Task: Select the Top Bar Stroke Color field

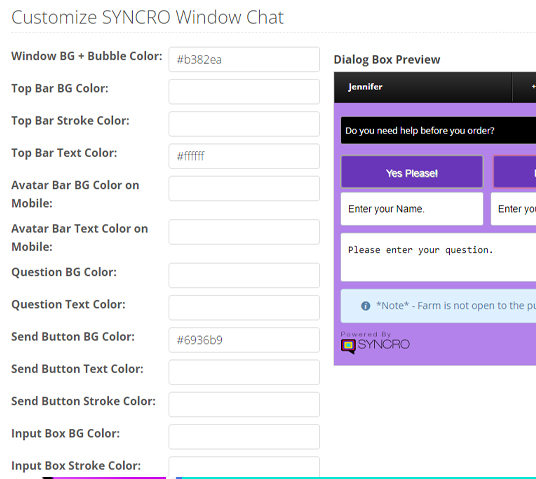Action: (x=244, y=124)
